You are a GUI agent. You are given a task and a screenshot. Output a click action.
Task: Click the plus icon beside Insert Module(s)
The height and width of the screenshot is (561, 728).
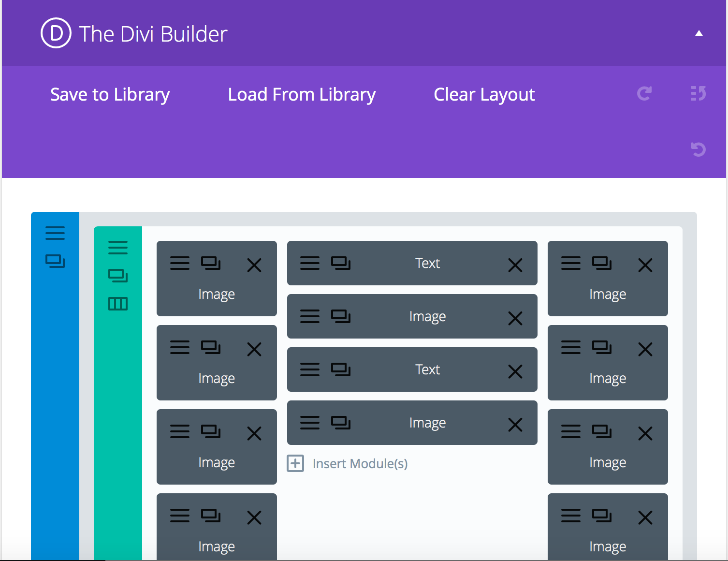click(295, 463)
